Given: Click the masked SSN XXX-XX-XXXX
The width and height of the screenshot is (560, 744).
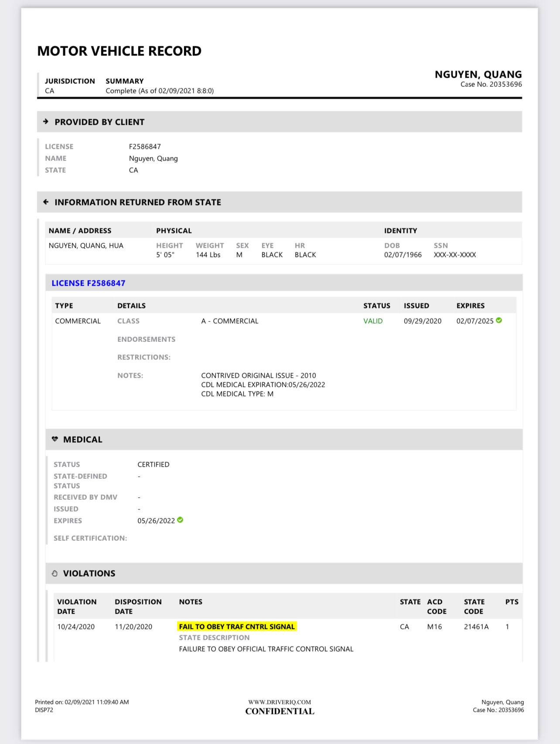Looking at the screenshot, I should pyautogui.click(x=455, y=255).
